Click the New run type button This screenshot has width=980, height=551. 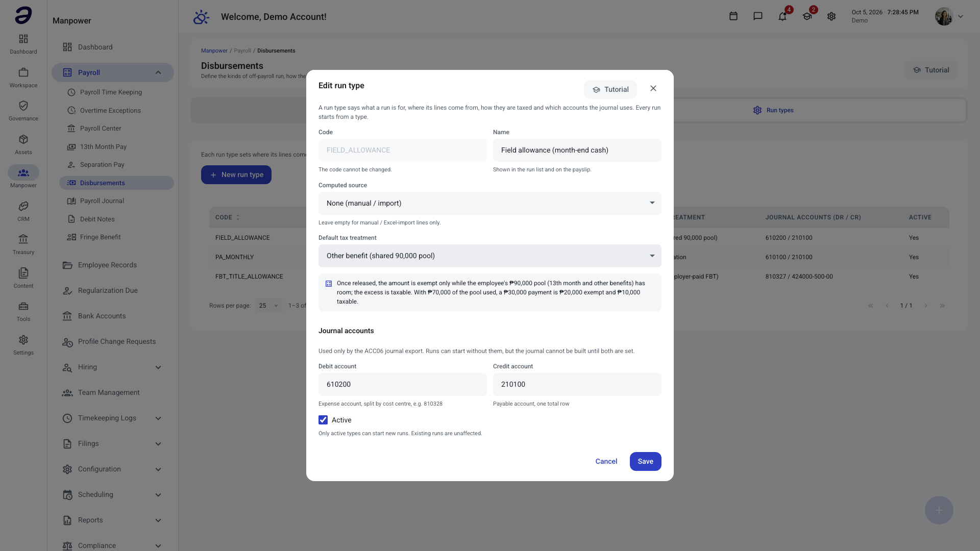236,174
